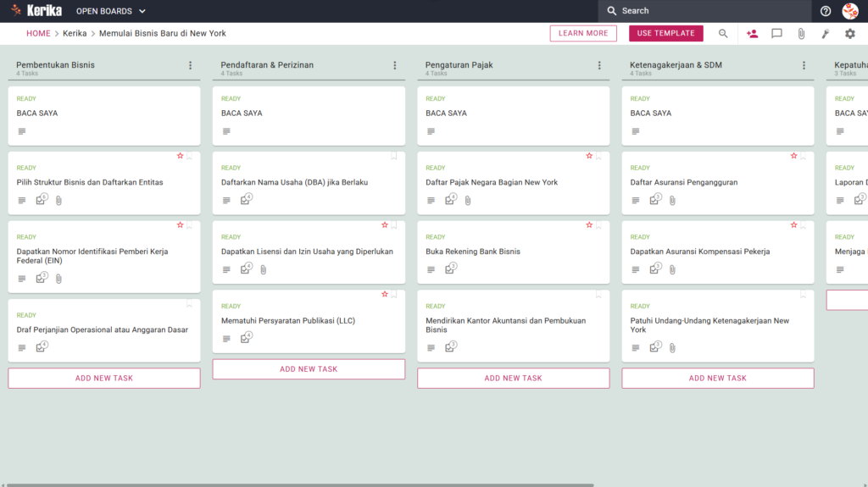Open the Daftarkan Nama Usaha (DBA) card
The image size is (868, 487).
309,183
